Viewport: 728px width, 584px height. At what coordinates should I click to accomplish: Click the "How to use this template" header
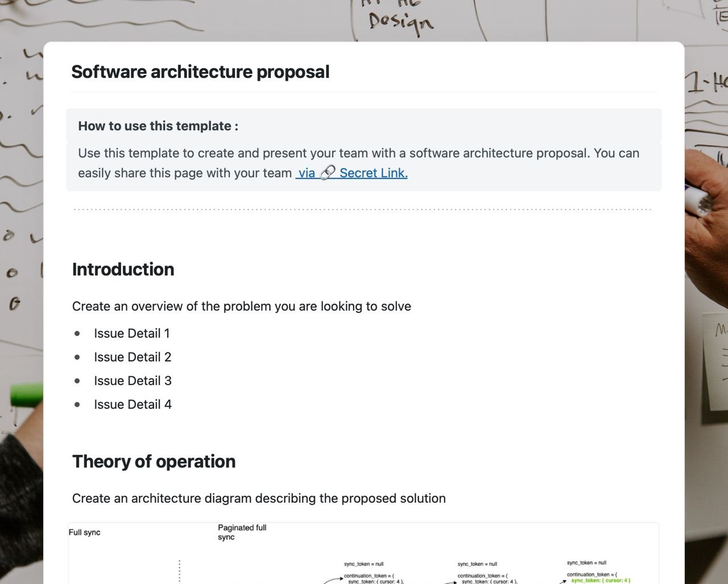158,126
